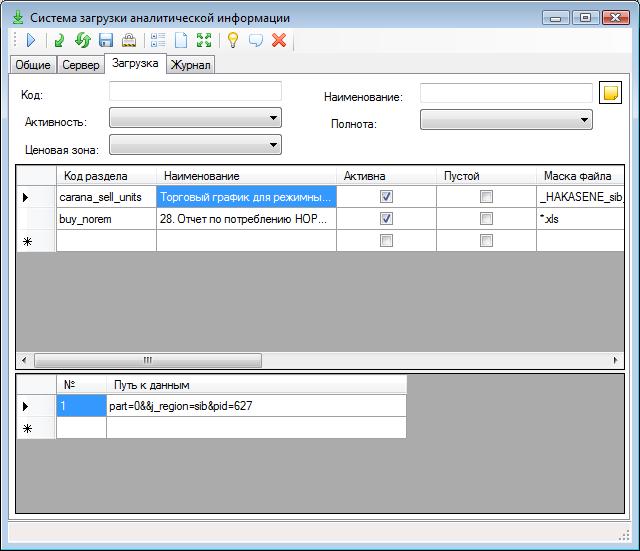Click the *.xls mask cell
Viewport: 640px width, 551px height.
580,219
